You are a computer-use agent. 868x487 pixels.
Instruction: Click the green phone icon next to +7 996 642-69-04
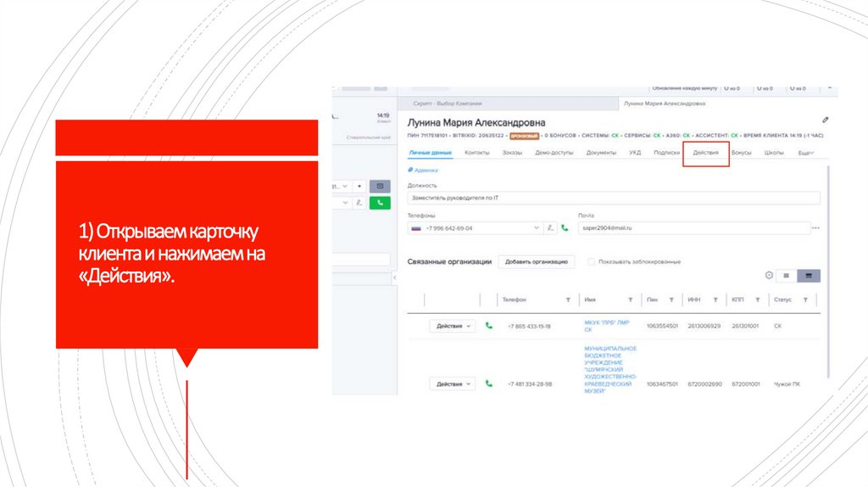point(564,227)
